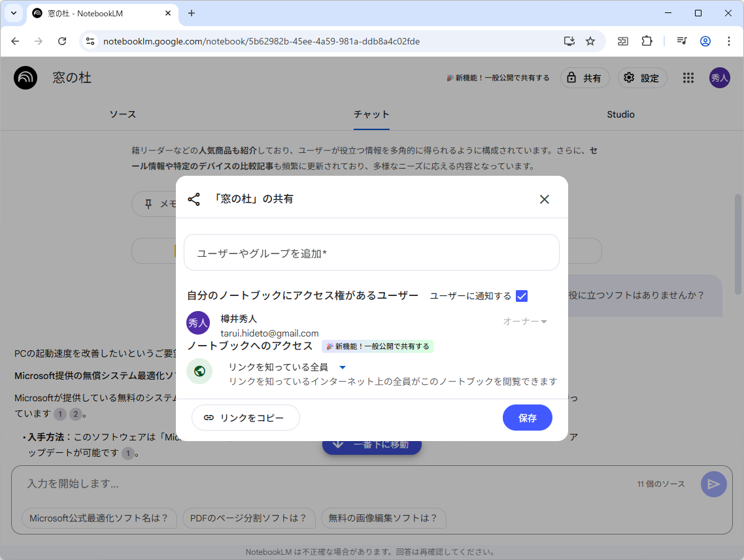Open the browser extensions icon
The image size is (744, 560).
[647, 41]
